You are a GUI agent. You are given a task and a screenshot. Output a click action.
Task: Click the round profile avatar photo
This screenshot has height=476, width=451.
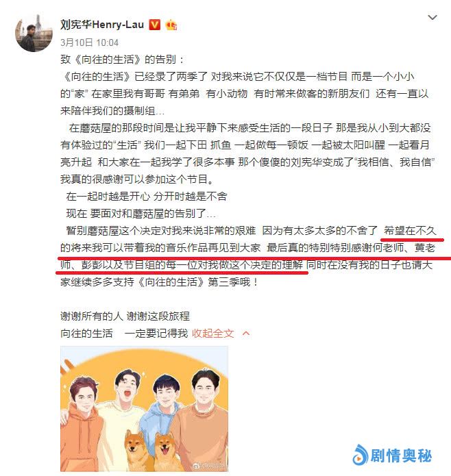pyautogui.click(x=34, y=33)
